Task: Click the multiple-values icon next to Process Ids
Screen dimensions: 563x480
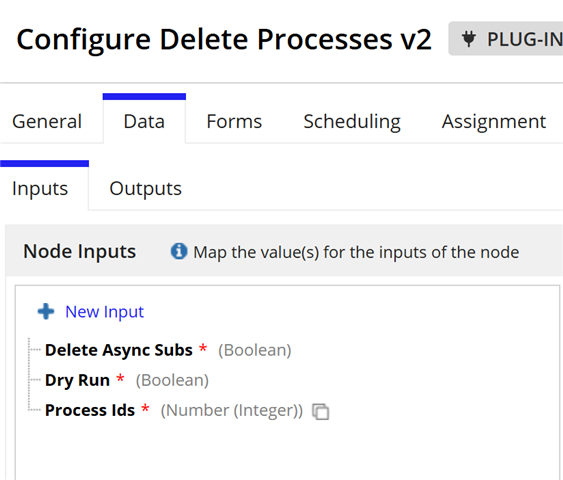Action: tap(321, 411)
